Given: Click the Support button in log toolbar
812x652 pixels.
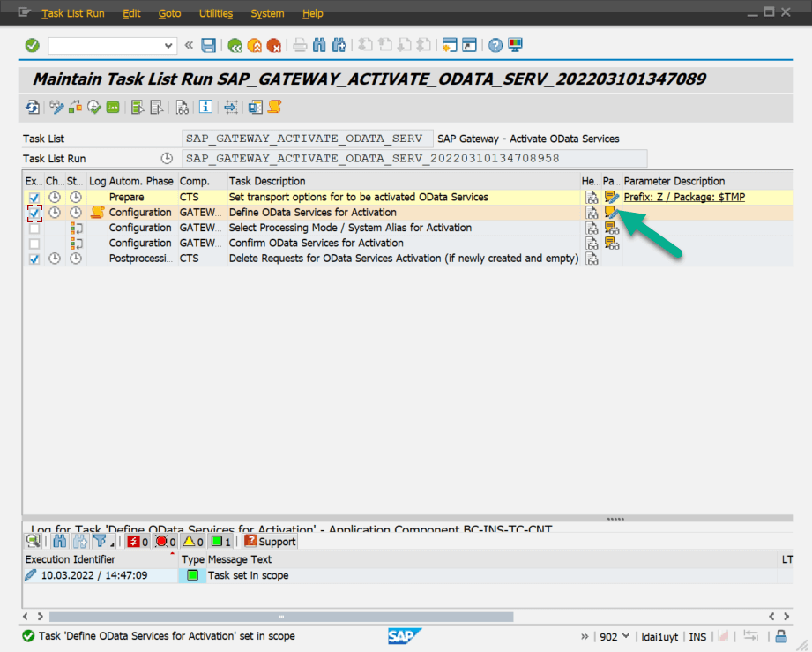Looking at the screenshot, I should (x=271, y=542).
